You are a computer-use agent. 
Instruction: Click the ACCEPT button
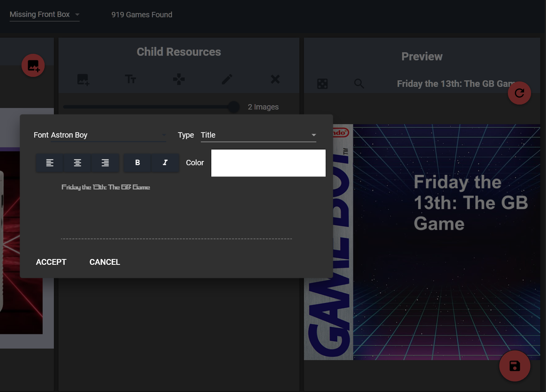pyautogui.click(x=51, y=262)
